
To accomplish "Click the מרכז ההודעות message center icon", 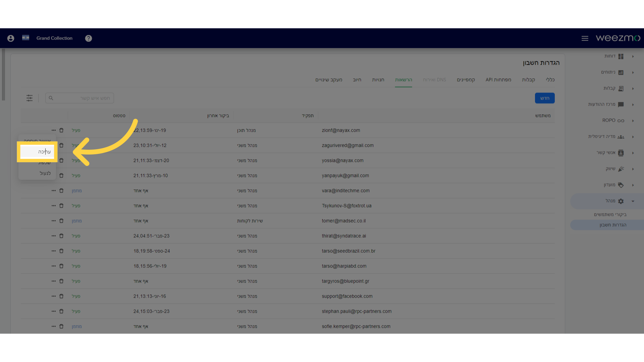I will [x=621, y=105].
